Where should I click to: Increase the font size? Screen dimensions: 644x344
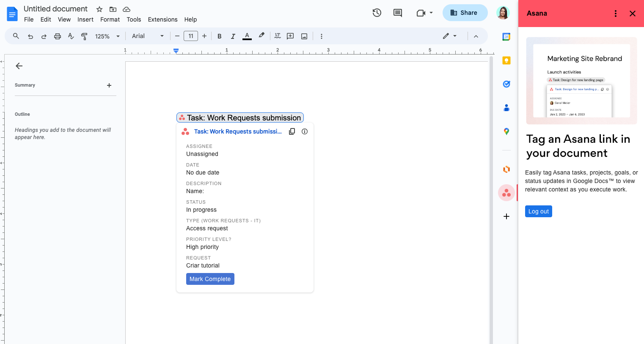[x=204, y=36]
